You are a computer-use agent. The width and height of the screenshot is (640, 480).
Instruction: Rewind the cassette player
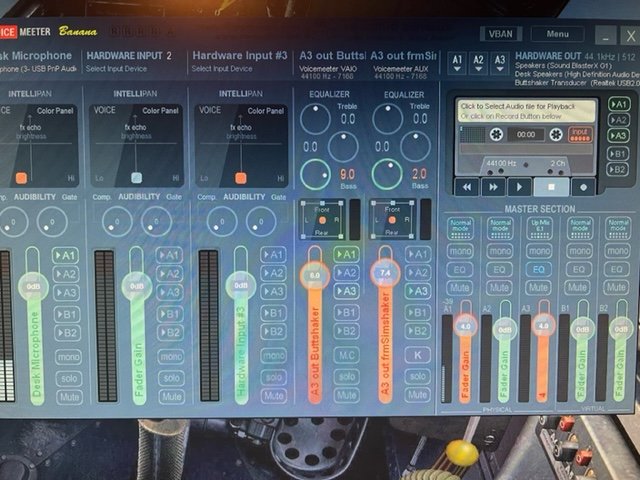467,187
